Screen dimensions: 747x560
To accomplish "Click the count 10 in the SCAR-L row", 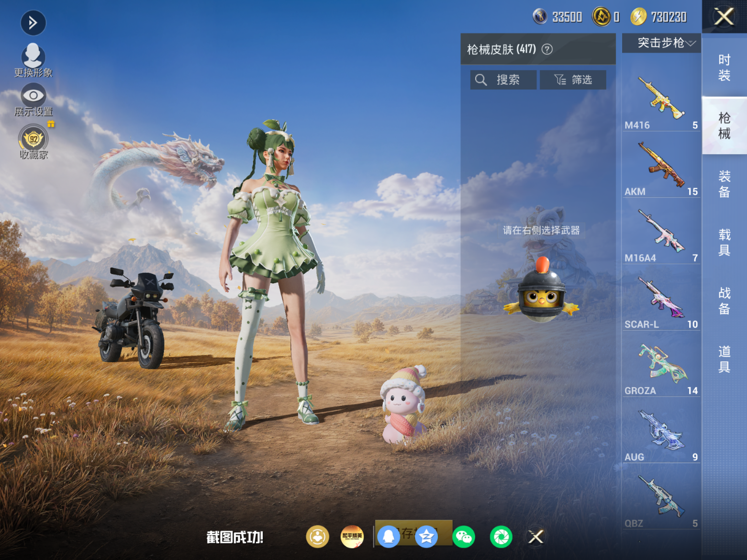I will pyautogui.click(x=692, y=324).
